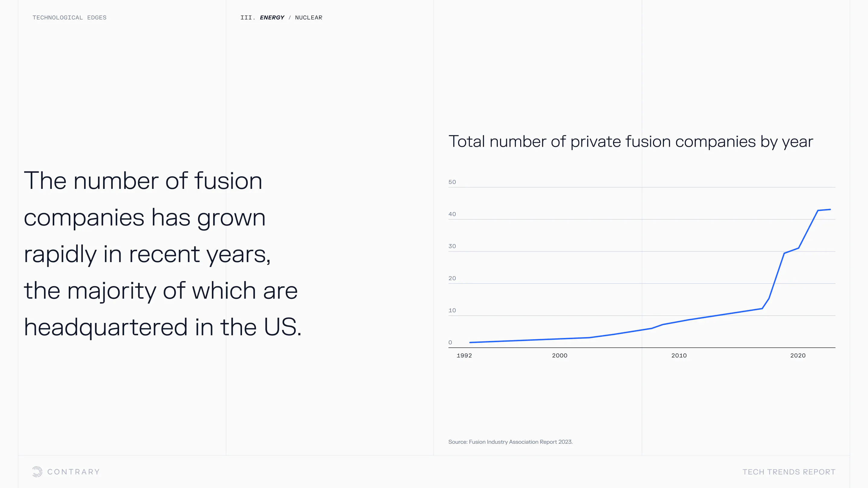The width and height of the screenshot is (868, 488).
Task: Select the TECHNOLOGICAL EDGES header label
Action: click(x=69, y=17)
